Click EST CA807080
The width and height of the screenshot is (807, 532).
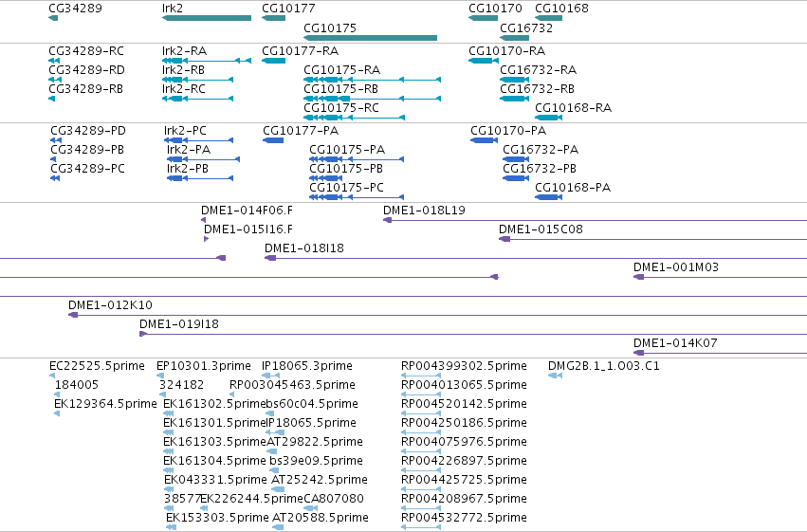click(x=334, y=499)
